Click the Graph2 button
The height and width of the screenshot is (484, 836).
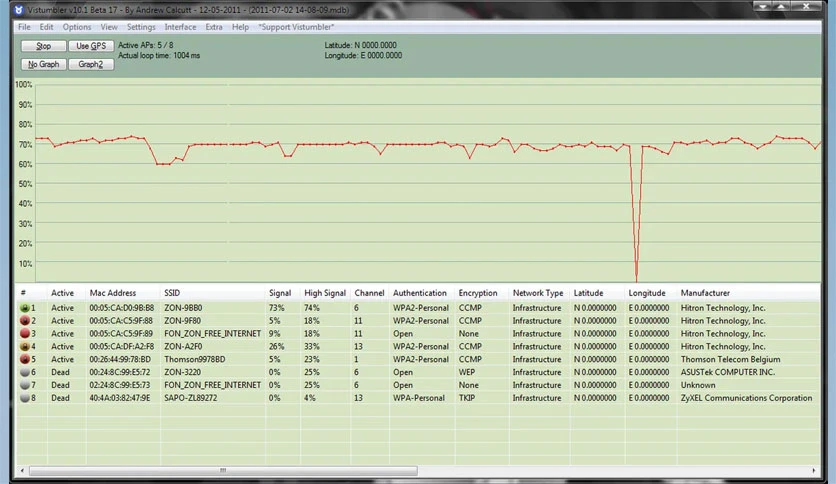(91, 64)
